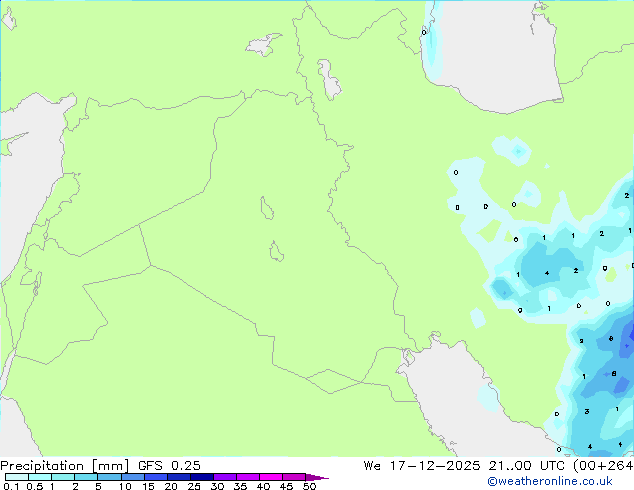
Task: Click the 'We 17-12-2025' date label
Action: pyautogui.click(x=422, y=466)
